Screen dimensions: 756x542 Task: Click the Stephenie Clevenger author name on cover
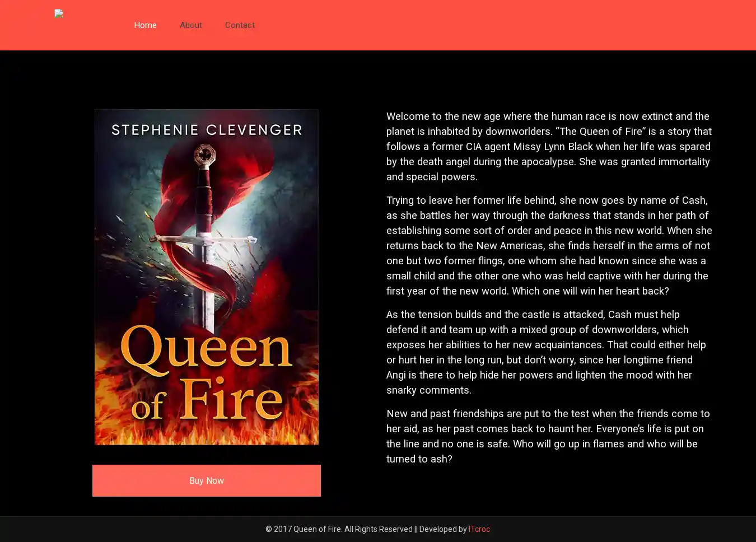(x=207, y=130)
